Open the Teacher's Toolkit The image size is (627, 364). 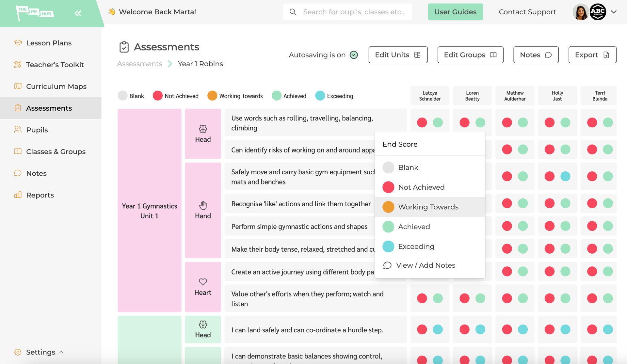tap(54, 64)
